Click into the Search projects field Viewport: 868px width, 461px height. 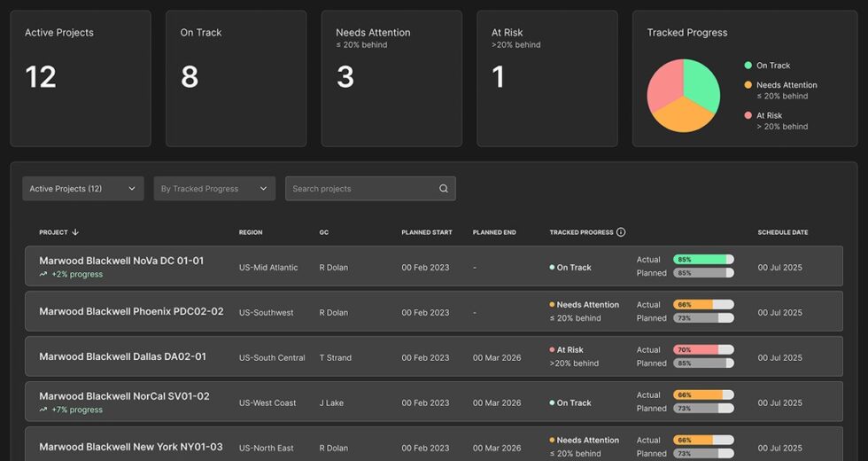click(x=370, y=188)
